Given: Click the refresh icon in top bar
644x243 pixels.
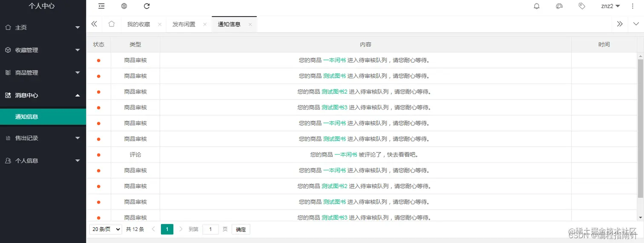Looking at the screenshot, I should click(147, 6).
